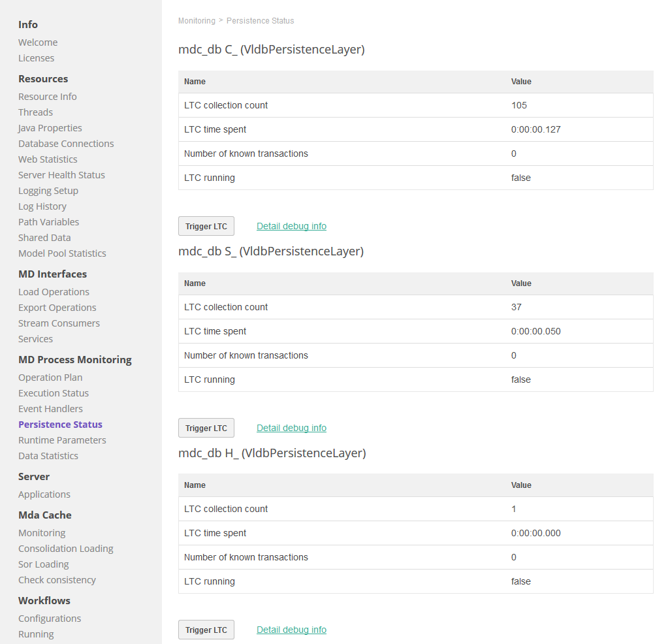
Task: Trigger LTC for mdc_db H_
Action: [x=206, y=629]
